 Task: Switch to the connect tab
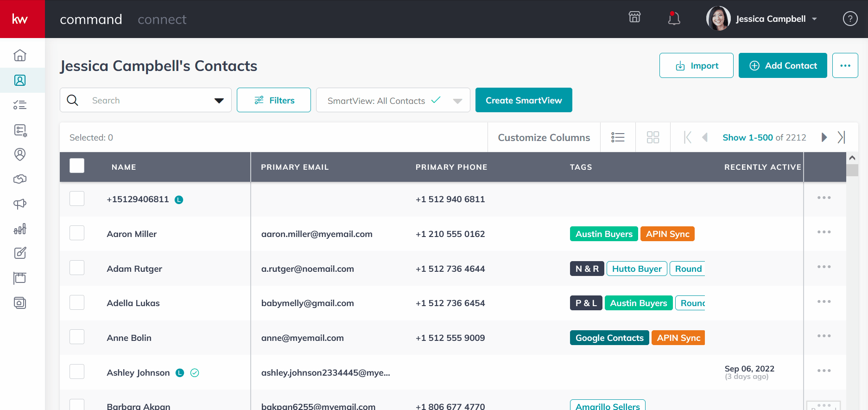(x=162, y=19)
